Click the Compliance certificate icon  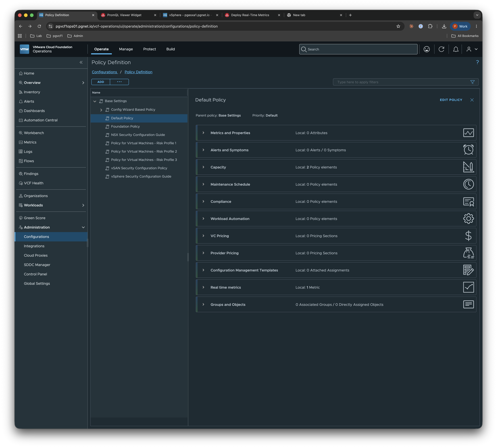point(468,202)
